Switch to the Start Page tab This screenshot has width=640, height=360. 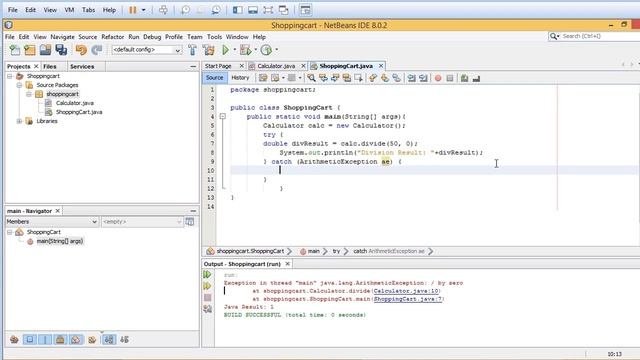(218, 66)
